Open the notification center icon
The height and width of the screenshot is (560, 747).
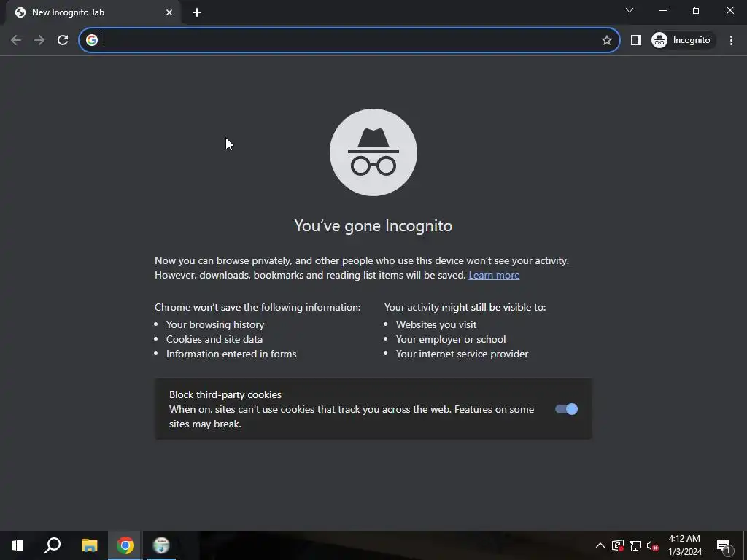(724, 546)
